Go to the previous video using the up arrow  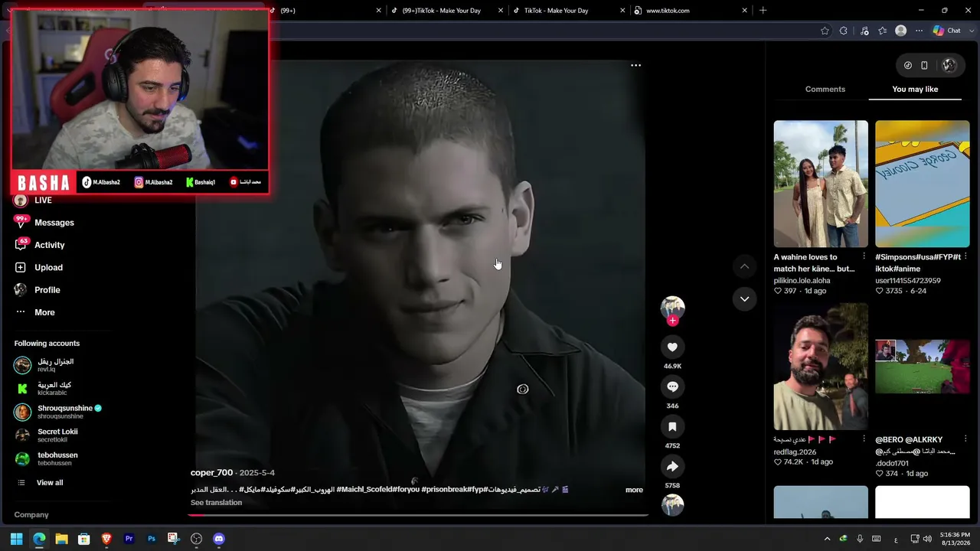coord(744,266)
